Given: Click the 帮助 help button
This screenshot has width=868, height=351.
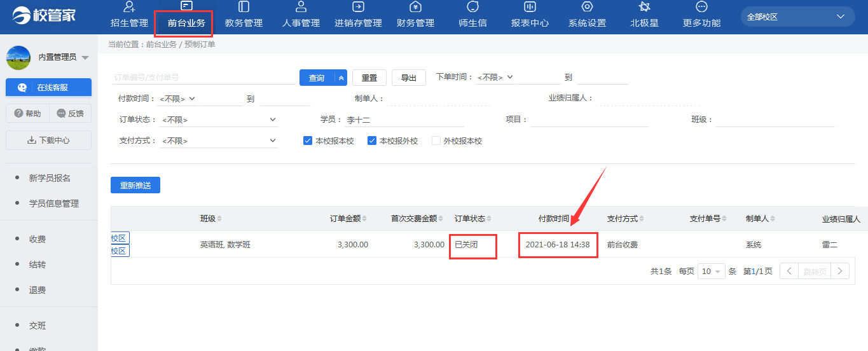Looking at the screenshot, I should (x=27, y=113).
